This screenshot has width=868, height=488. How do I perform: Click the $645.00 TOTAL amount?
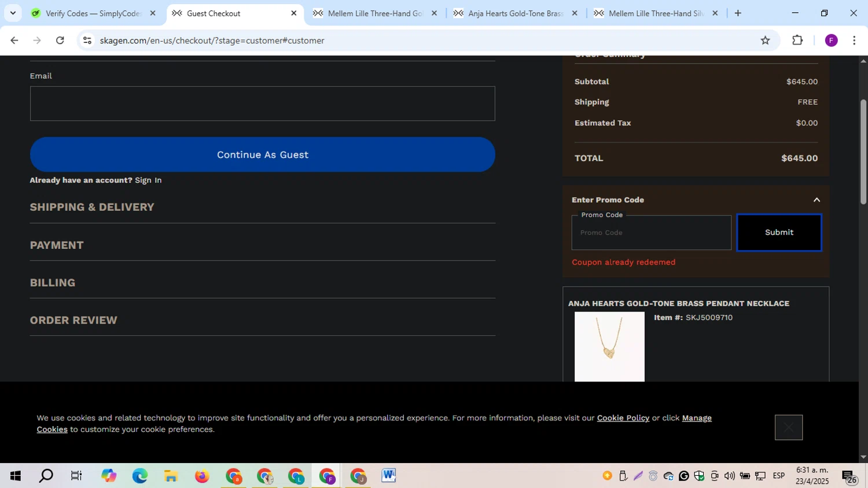[x=799, y=158]
